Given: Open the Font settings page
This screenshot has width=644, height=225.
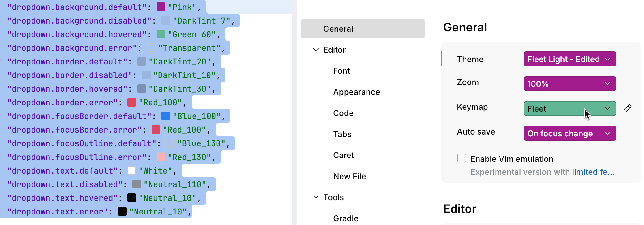Looking at the screenshot, I should click(x=341, y=71).
